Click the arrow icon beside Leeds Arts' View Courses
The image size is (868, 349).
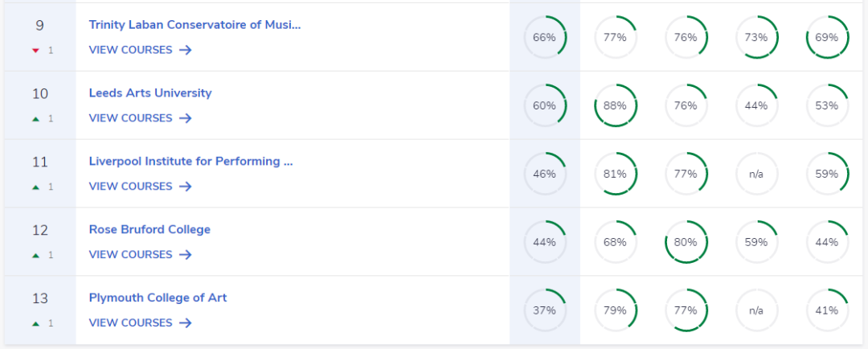coord(186,118)
